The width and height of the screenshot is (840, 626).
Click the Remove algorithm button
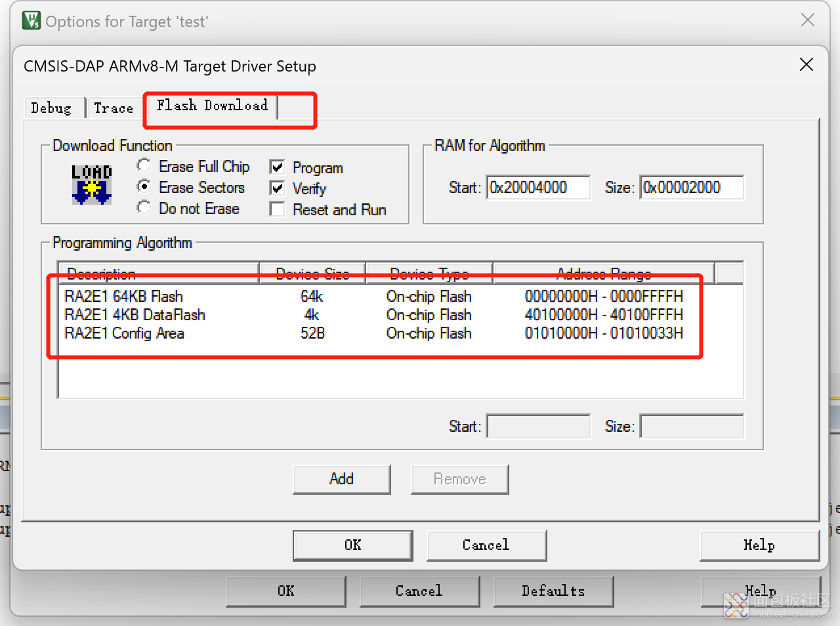[x=460, y=479]
